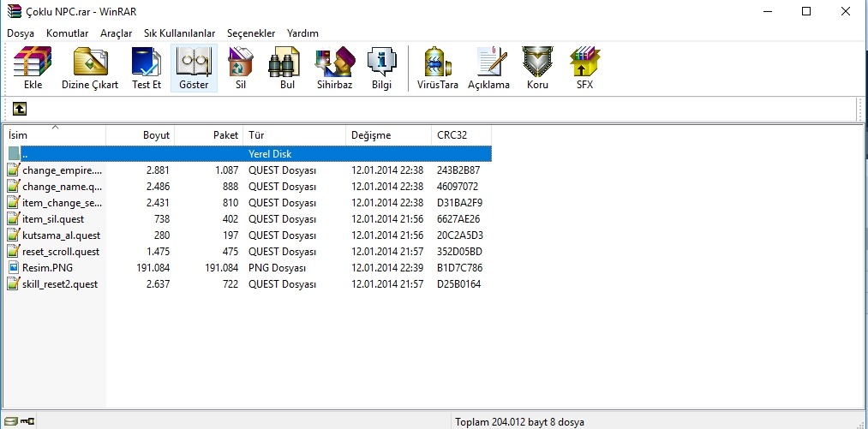
Task: Click date 12.01.2014 22:39
Action: 387,268
